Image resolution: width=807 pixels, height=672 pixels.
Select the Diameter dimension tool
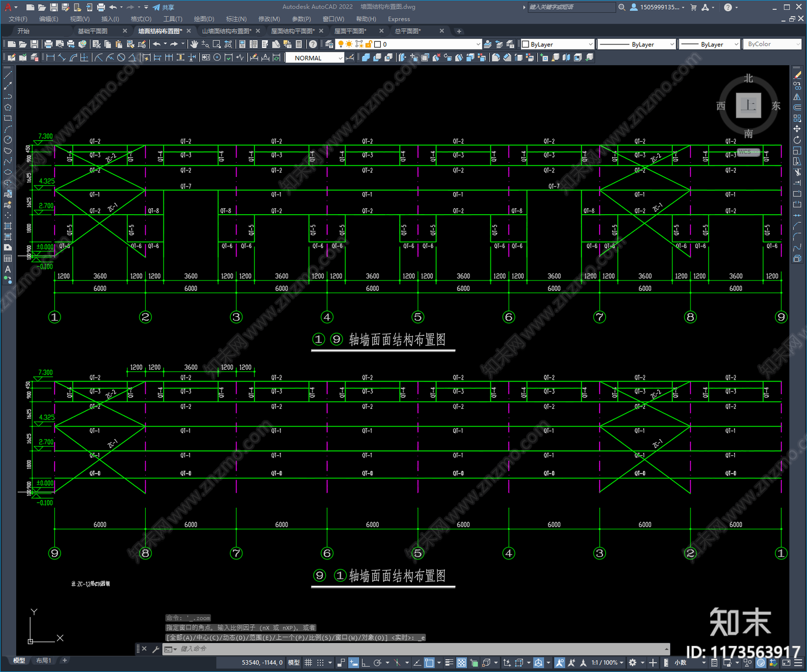tap(121, 57)
